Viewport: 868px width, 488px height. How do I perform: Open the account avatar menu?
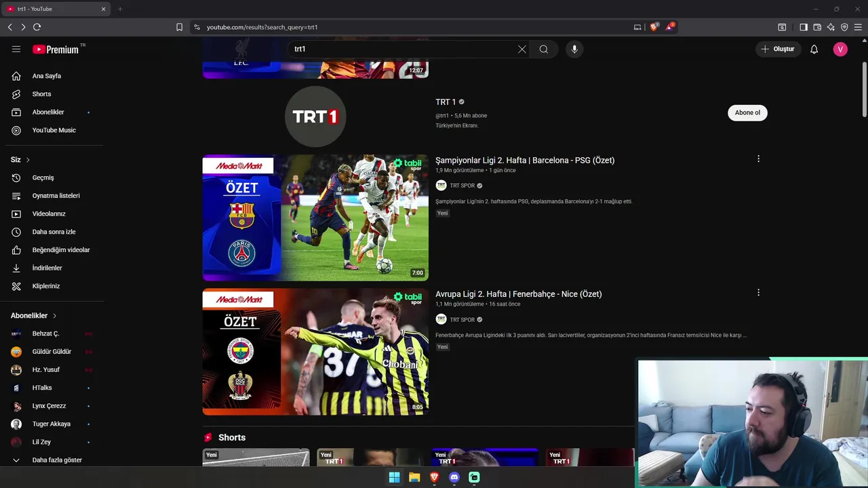tap(840, 49)
